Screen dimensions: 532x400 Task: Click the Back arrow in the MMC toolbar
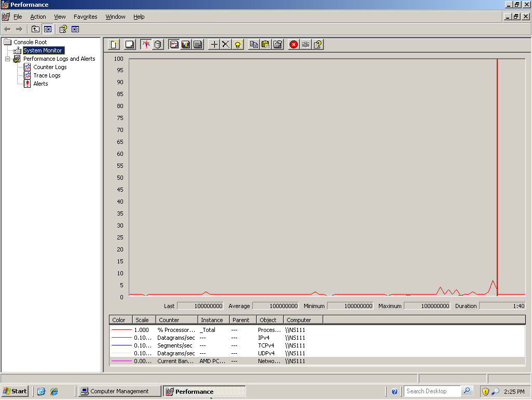7,29
